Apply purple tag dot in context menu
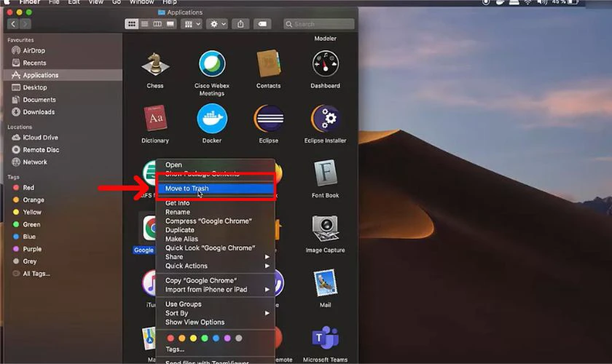This screenshot has height=364, width=612. pyautogui.click(x=227, y=339)
